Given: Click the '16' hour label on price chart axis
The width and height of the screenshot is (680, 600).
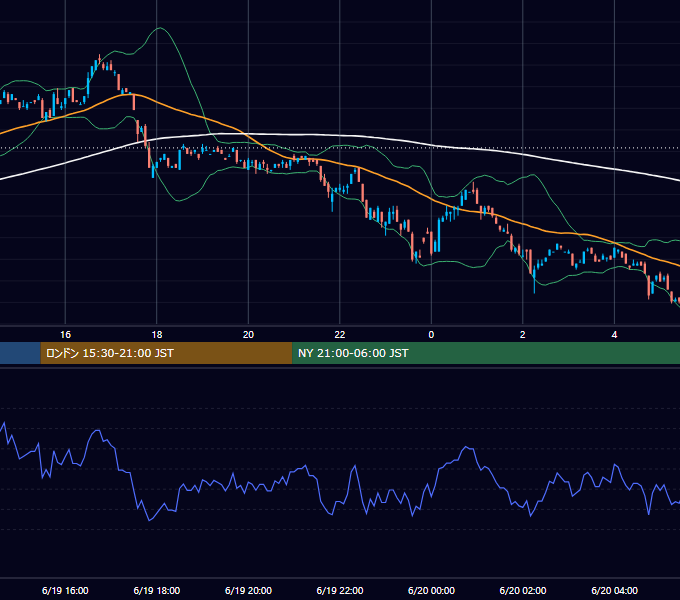Looking at the screenshot, I should [x=65, y=335].
